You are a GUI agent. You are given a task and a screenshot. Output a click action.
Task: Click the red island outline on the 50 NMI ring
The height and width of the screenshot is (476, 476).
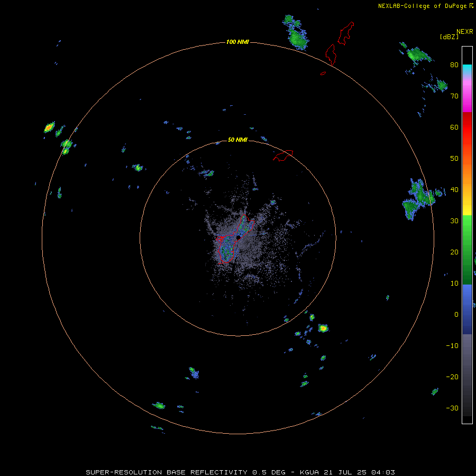[x=283, y=155]
